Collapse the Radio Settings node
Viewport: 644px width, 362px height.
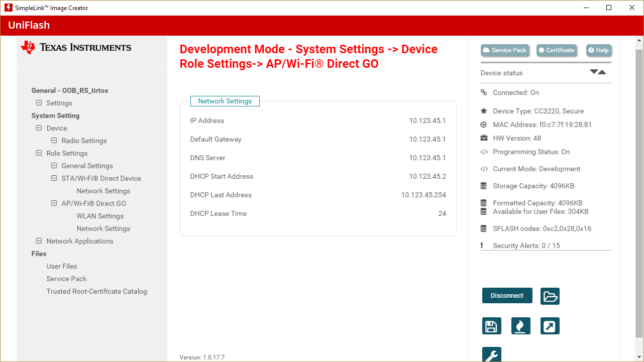click(54, 141)
